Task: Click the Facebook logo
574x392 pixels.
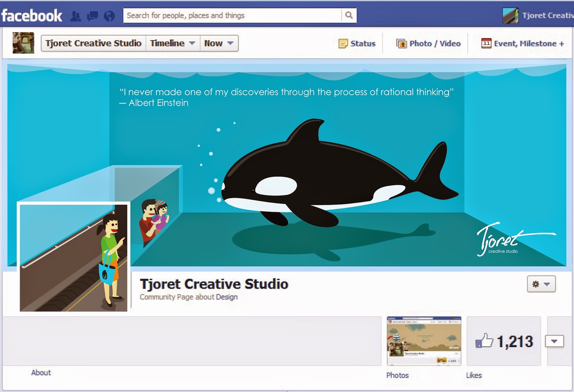Action: 32,16
